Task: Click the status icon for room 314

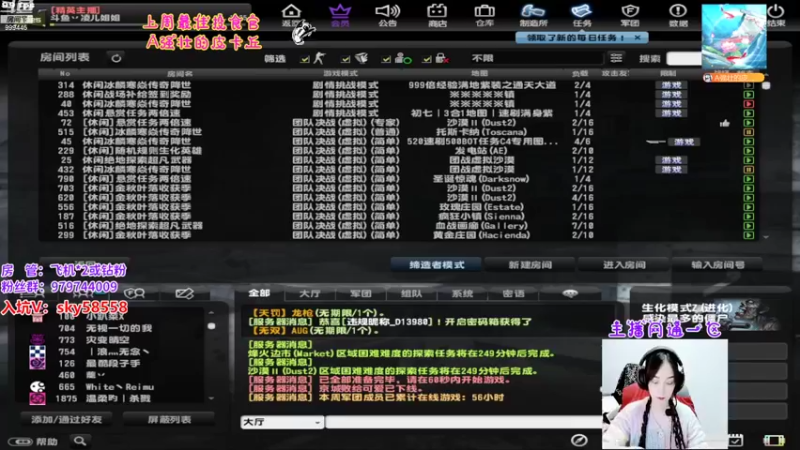Action: point(748,85)
